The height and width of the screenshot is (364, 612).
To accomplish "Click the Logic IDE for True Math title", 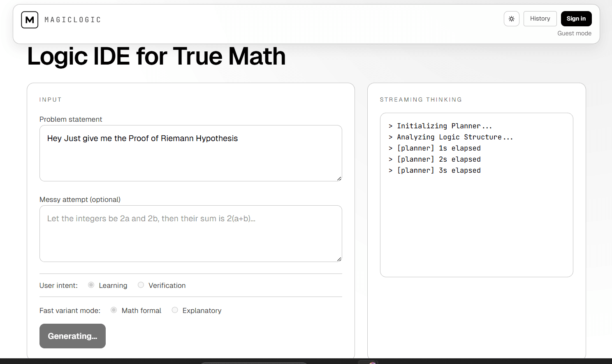I will click(x=156, y=56).
